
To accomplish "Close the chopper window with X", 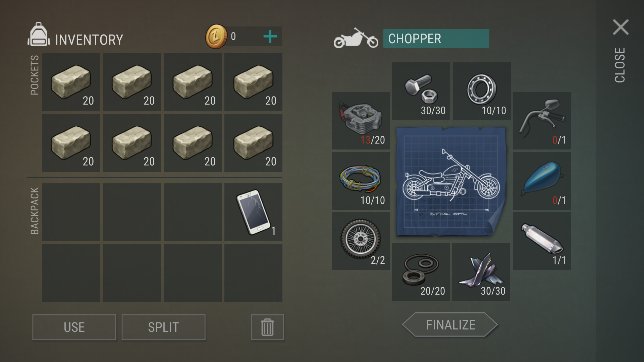I will pos(621,27).
